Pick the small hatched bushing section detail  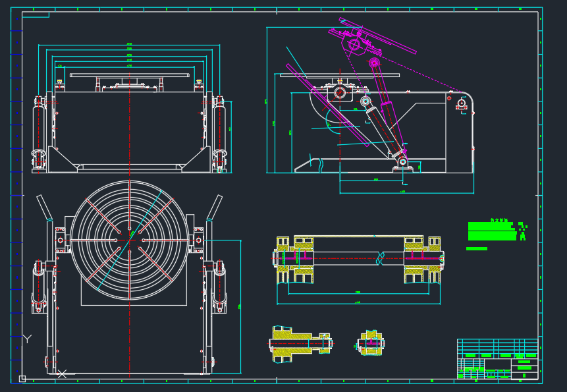click(x=370, y=343)
